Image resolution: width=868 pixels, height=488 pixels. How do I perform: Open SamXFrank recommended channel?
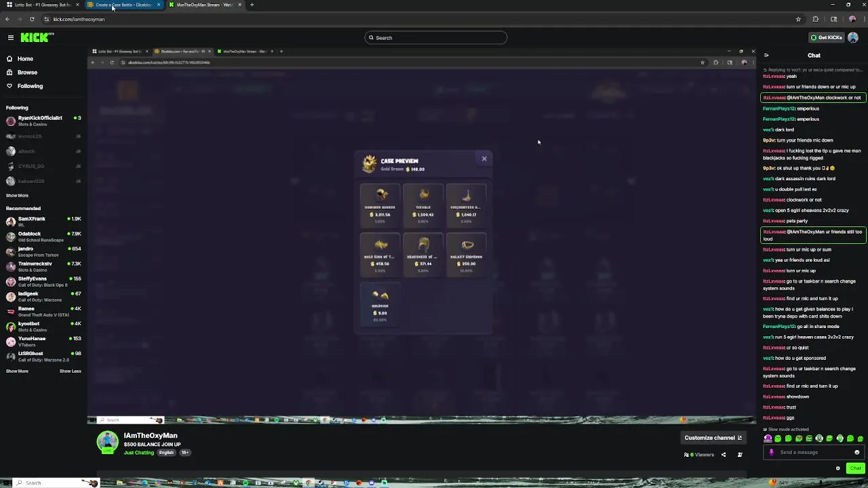(x=43, y=222)
